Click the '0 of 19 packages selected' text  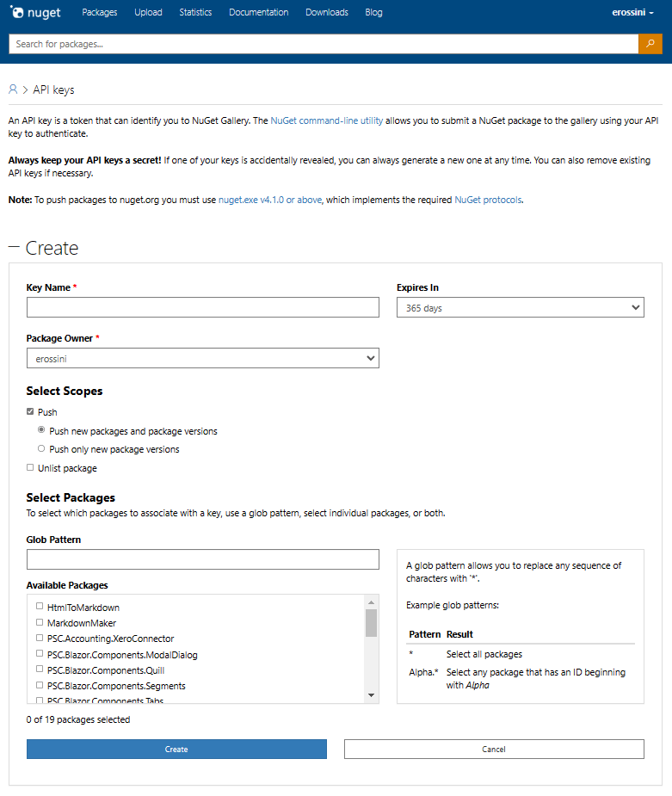[78, 720]
